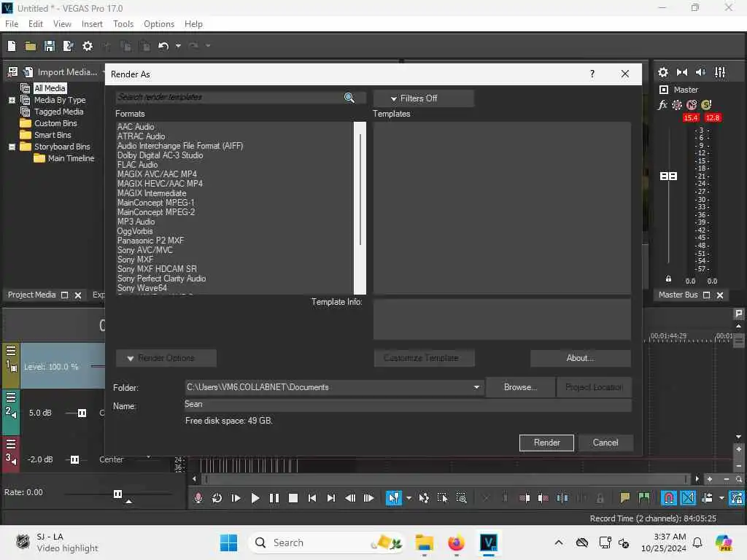The height and width of the screenshot is (560, 747).
Task: Toggle Automatic Crossfades icon
Action: [x=688, y=498]
